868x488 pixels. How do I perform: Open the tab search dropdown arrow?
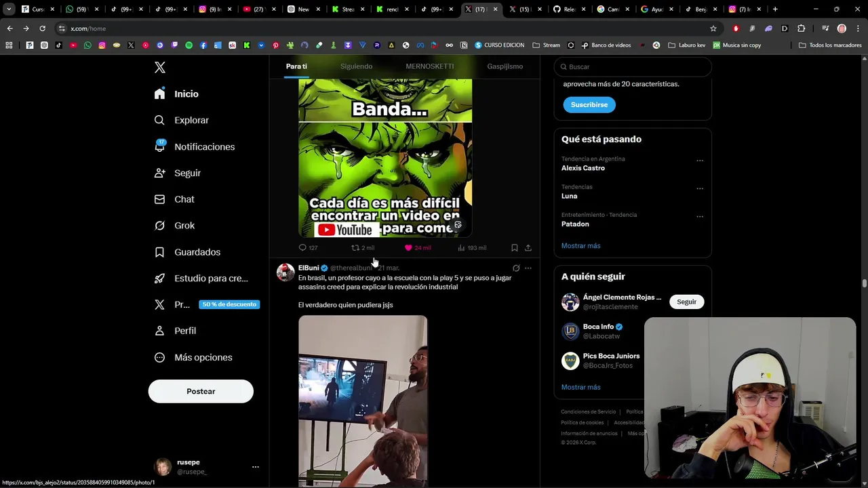(x=9, y=9)
